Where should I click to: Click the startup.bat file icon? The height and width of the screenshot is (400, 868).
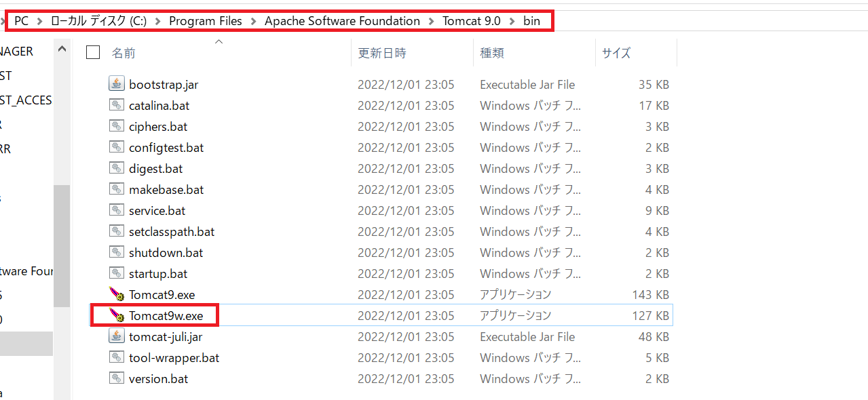[x=117, y=273]
